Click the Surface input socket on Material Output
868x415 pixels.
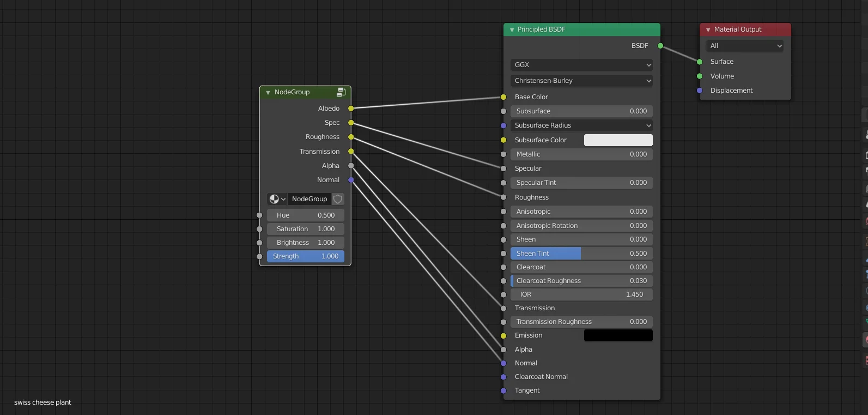[700, 62]
